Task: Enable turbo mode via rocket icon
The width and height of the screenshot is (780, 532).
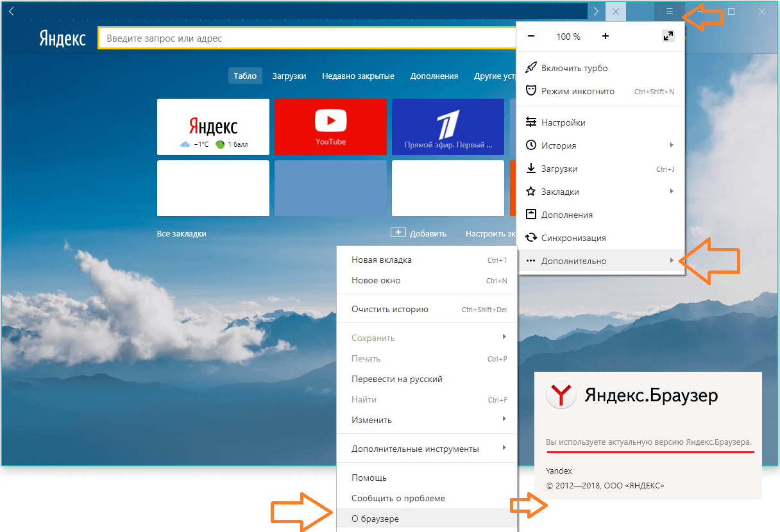Action: pos(531,68)
